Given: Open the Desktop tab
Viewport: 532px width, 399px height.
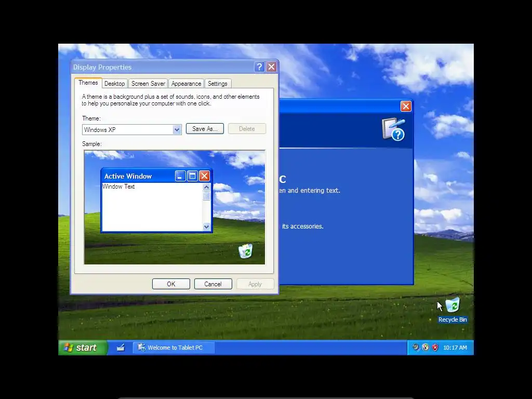Looking at the screenshot, I should 115,84.
